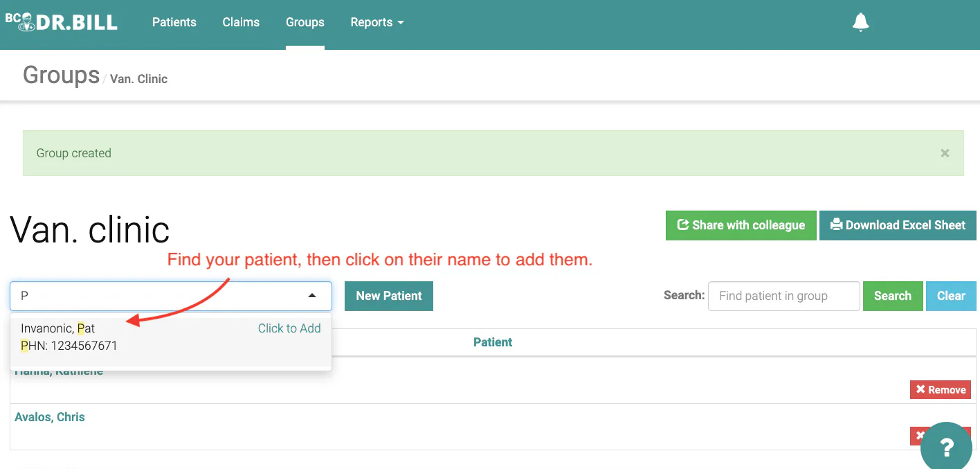Open the Avalos, Chris patient link

pyautogui.click(x=50, y=417)
